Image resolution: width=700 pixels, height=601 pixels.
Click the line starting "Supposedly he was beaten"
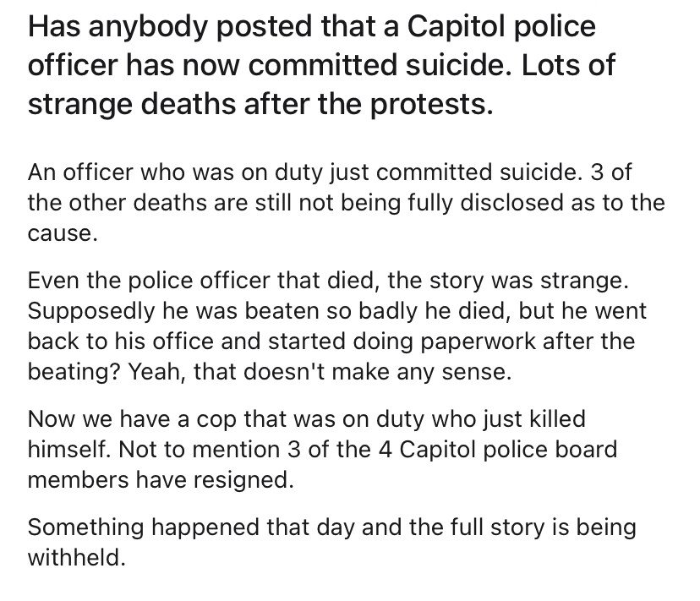coord(336,311)
